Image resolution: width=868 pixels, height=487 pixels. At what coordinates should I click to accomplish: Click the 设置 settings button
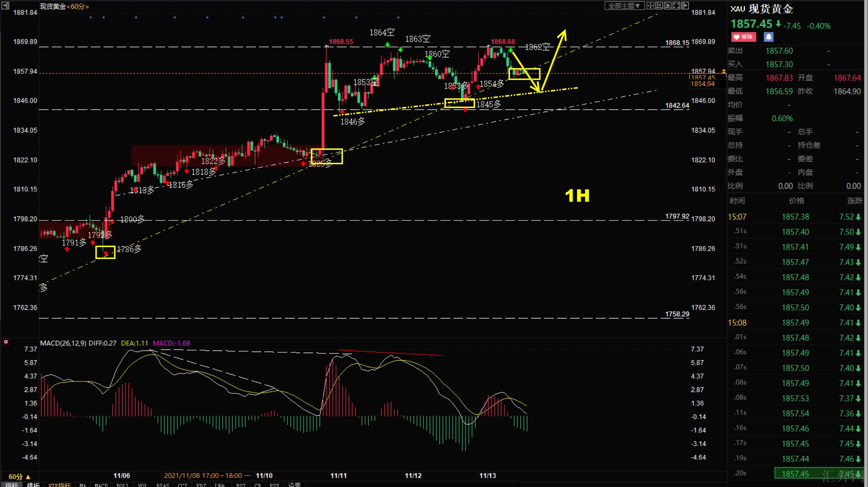pyautogui.click(x=294, y=485)
